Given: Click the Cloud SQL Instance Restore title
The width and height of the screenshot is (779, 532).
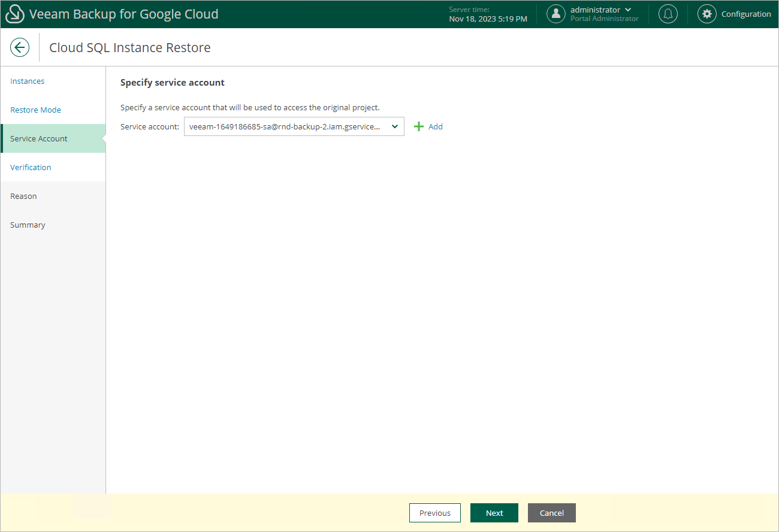Looking at the screenshot, I should click(130, 48).
